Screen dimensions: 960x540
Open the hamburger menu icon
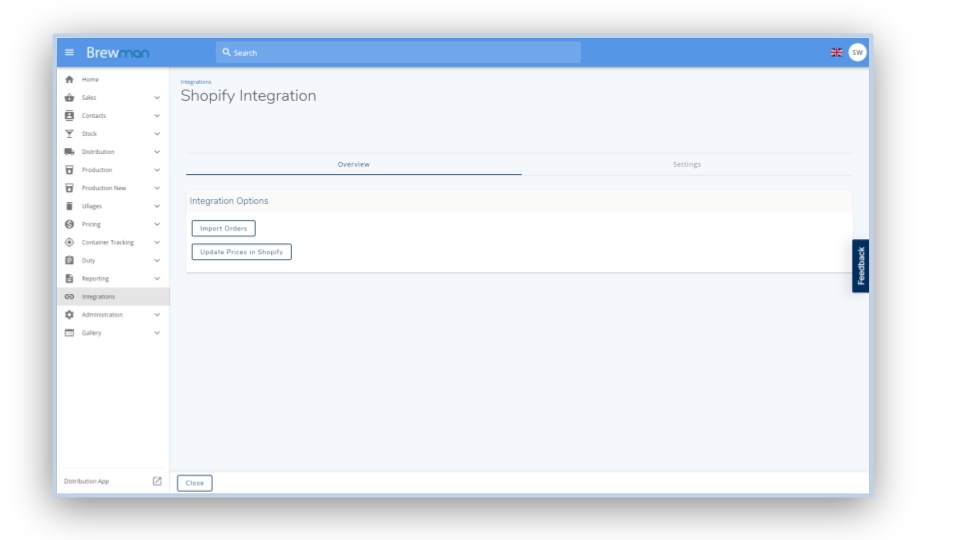coord(69,53)
